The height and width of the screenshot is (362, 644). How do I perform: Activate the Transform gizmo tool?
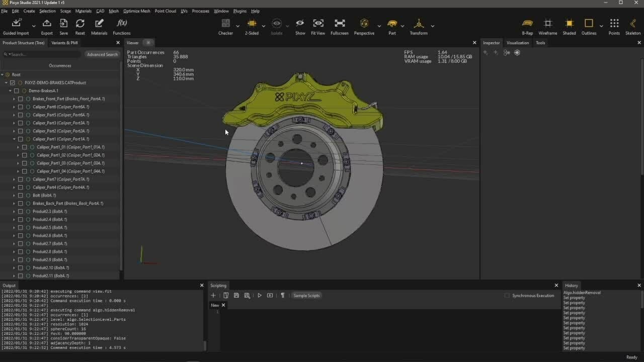[x=418, y=23]
